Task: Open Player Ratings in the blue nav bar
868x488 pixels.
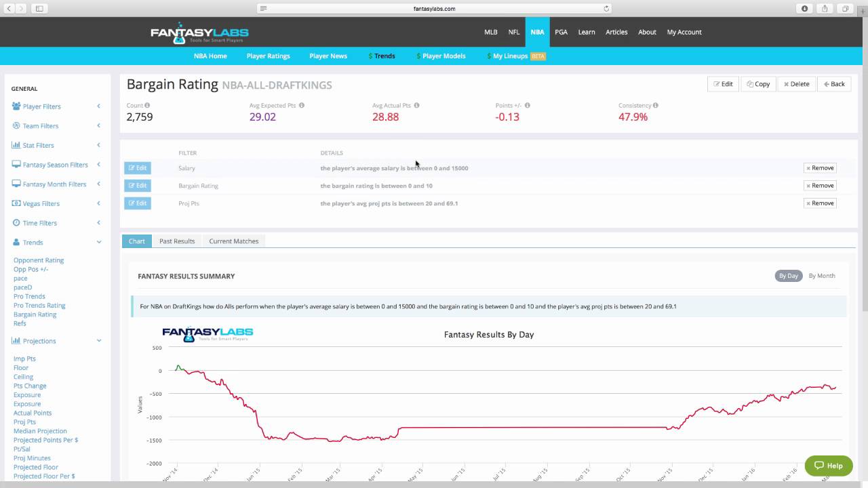Action: click(x=269, y=56)
